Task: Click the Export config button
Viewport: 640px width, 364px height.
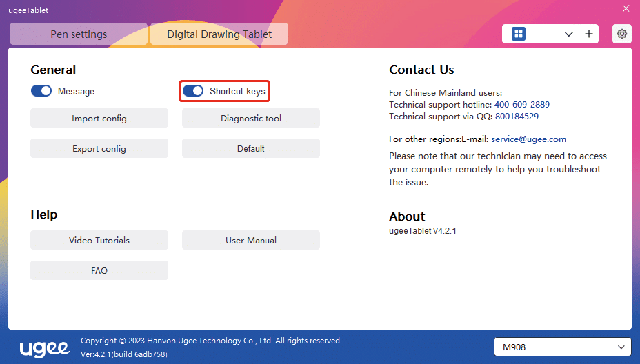Action: point(99,148)
